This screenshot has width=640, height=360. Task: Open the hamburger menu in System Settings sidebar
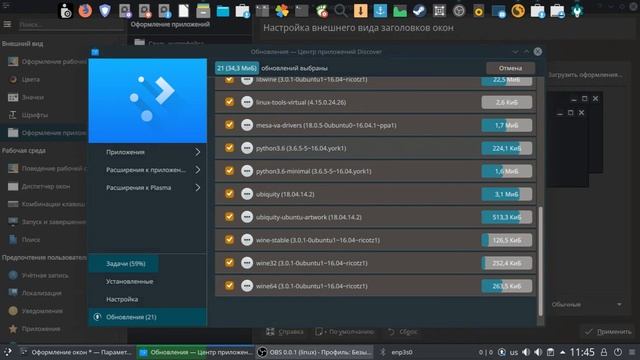(7, 24)
